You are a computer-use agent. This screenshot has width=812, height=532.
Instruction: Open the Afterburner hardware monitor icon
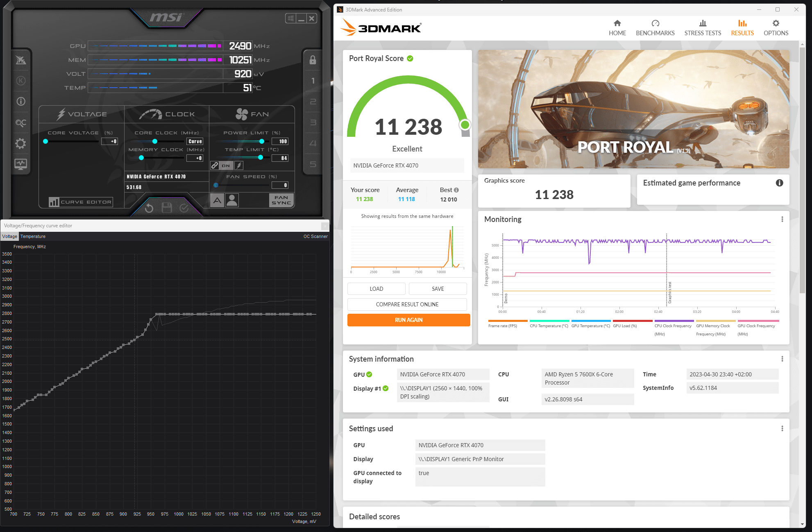[21, 164]
